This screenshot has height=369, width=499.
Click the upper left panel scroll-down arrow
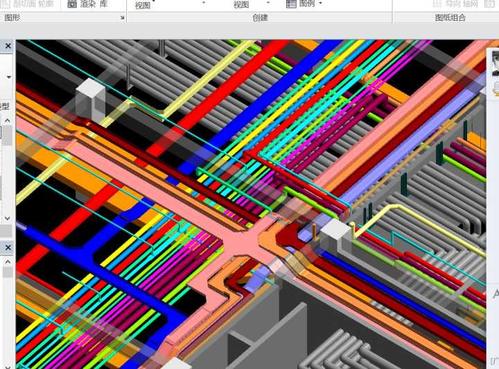click(x=8, y=218)
